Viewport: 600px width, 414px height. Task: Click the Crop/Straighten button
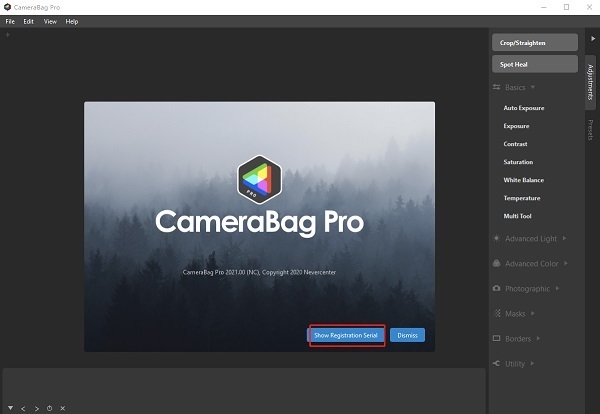click(x=535, y=42)
